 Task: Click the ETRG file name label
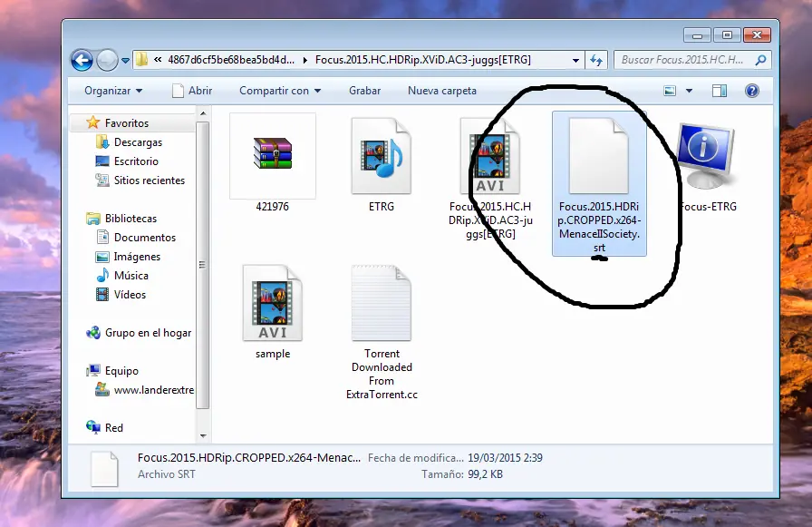point(382,207)
